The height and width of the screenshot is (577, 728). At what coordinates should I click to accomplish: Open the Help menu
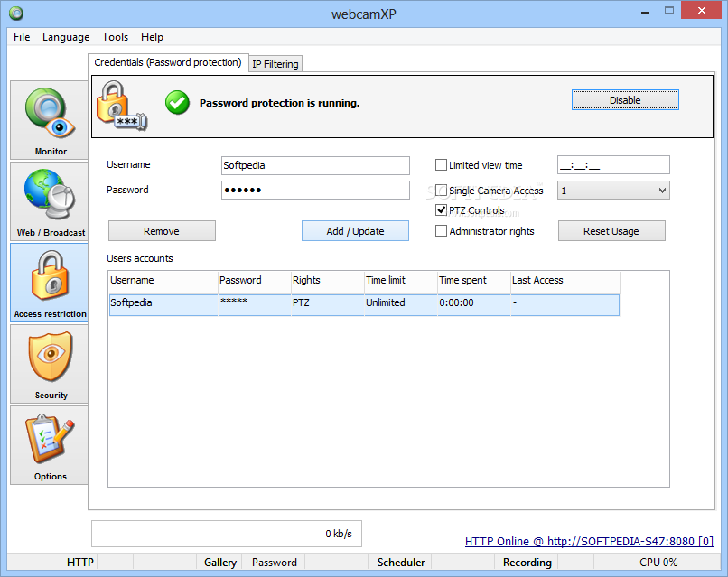coord(152,37)
